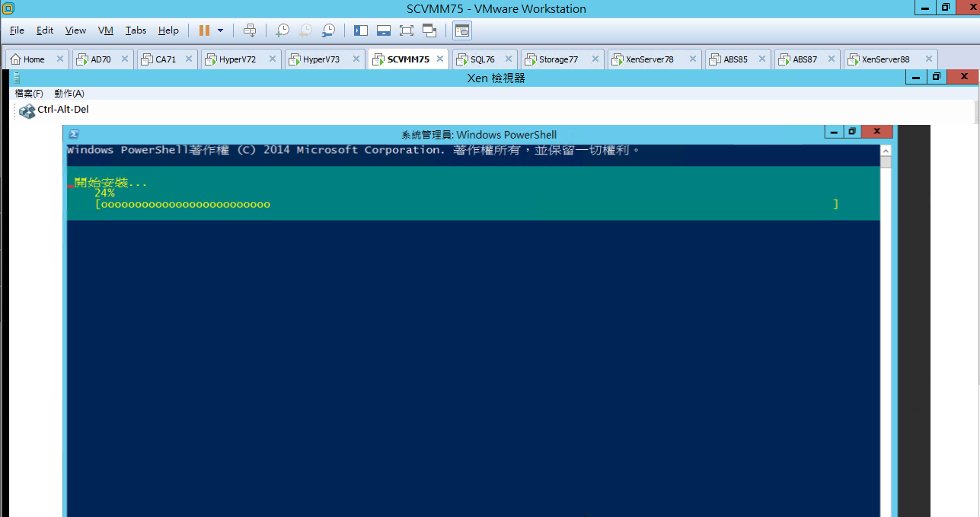The image size is (980, 517).
Task: Open the snapshot manager icon
Action: click(x=328, y=30)
